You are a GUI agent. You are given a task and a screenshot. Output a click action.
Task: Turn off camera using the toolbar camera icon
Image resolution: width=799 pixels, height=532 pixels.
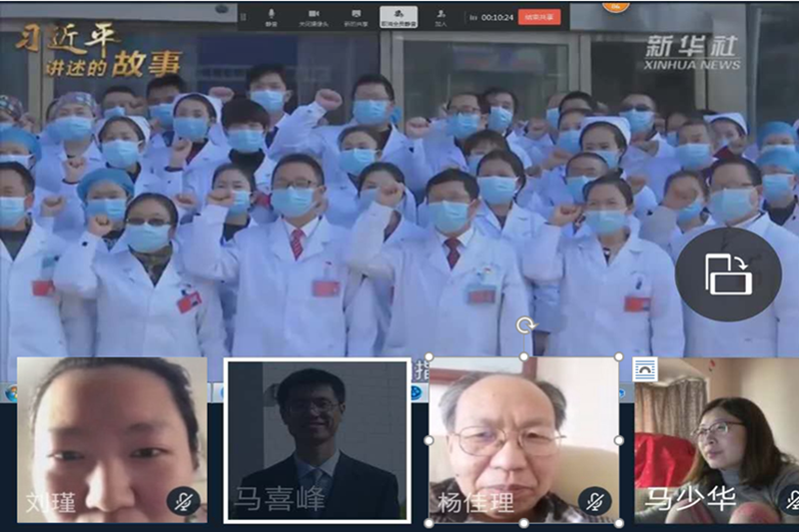[314, 15]
